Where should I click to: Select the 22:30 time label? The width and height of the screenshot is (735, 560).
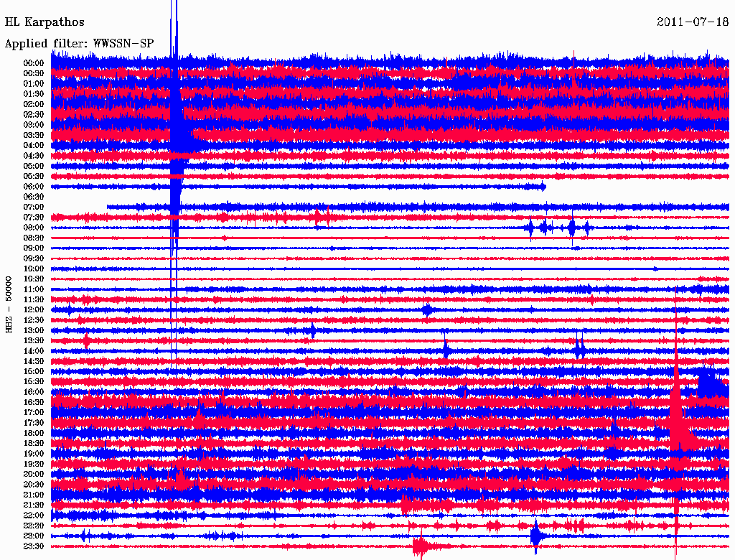[34, 526]
